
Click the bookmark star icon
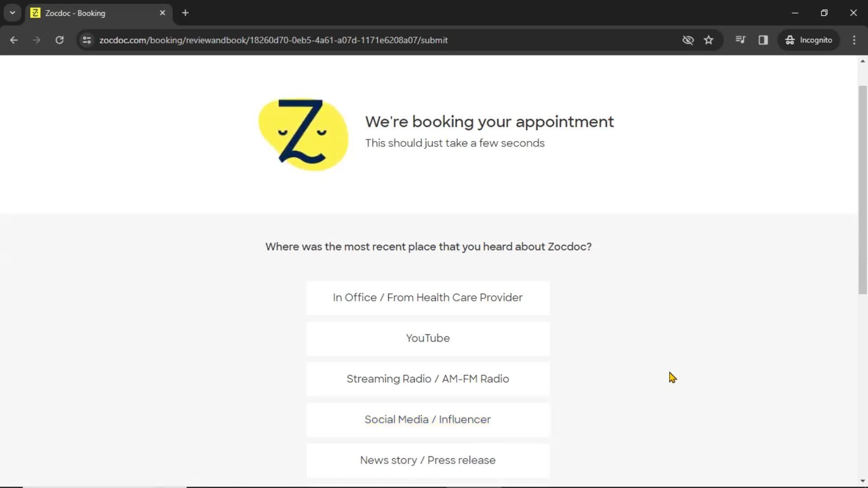[709, 40]
